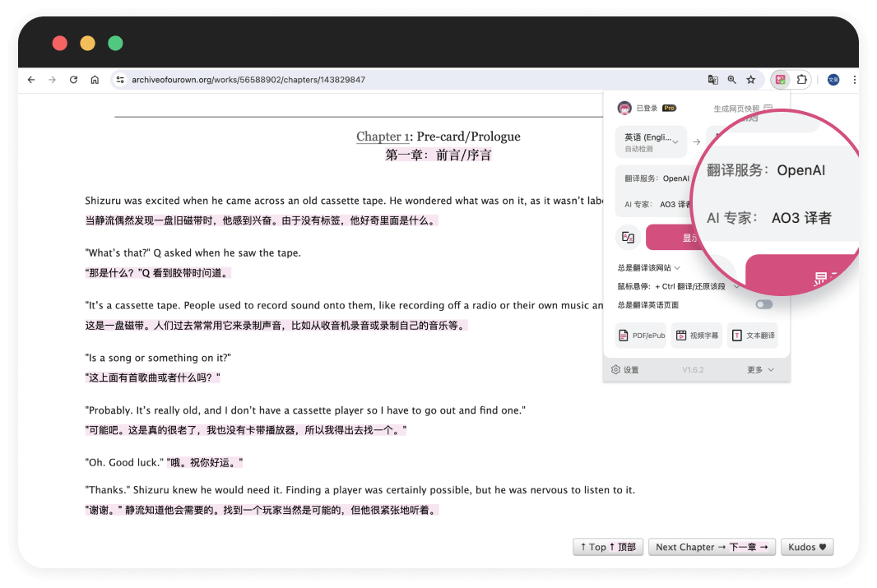Image resolution: width=877 pixels, height=588 pixels.
Task: Click the Immersive Translate extension icon
Action: tap(780, 80)
